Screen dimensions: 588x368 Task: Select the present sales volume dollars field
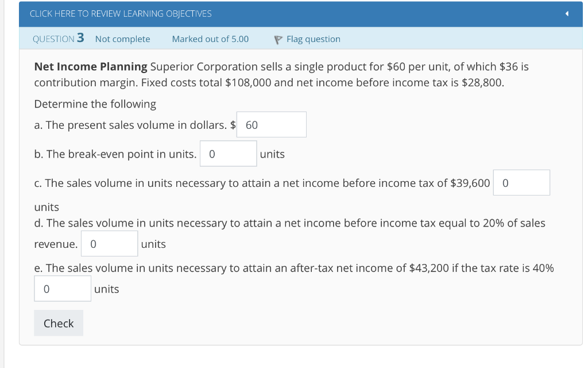pyautogui.click(x=271, y=124)
